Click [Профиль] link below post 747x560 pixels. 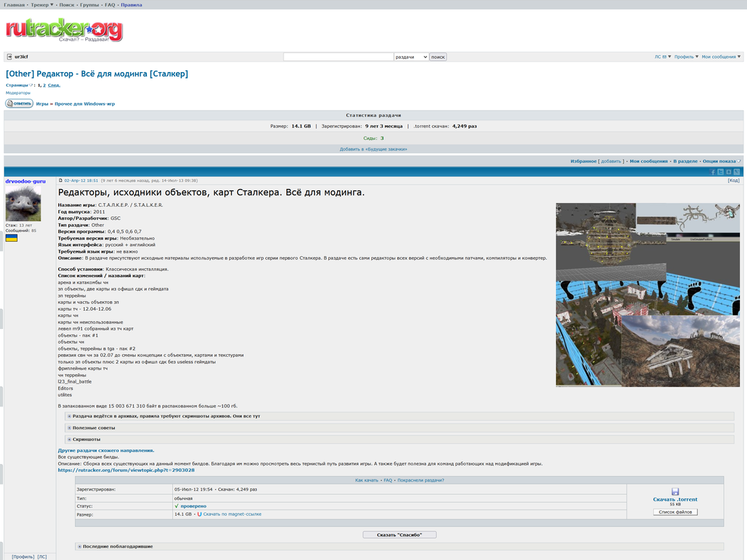coord(23,556)
